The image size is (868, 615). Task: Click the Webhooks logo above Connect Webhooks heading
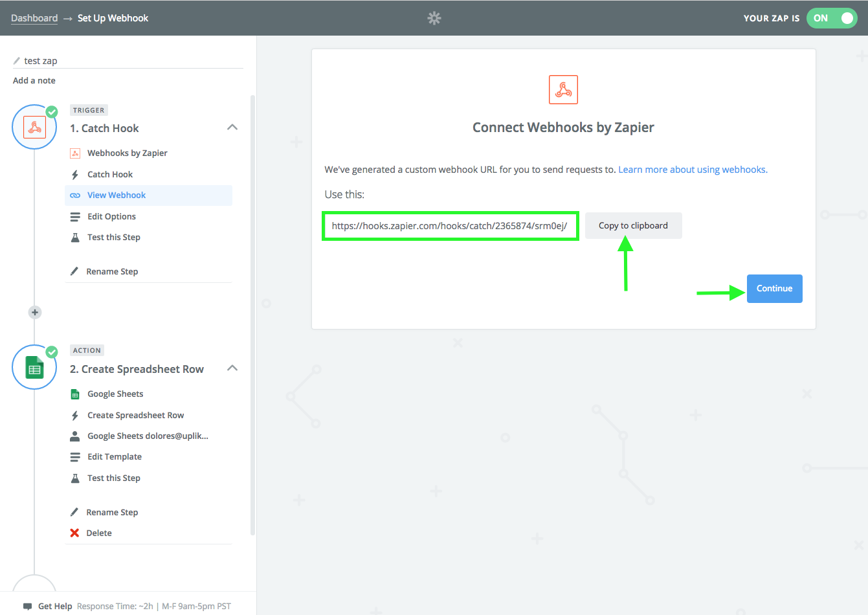point(563,89)
